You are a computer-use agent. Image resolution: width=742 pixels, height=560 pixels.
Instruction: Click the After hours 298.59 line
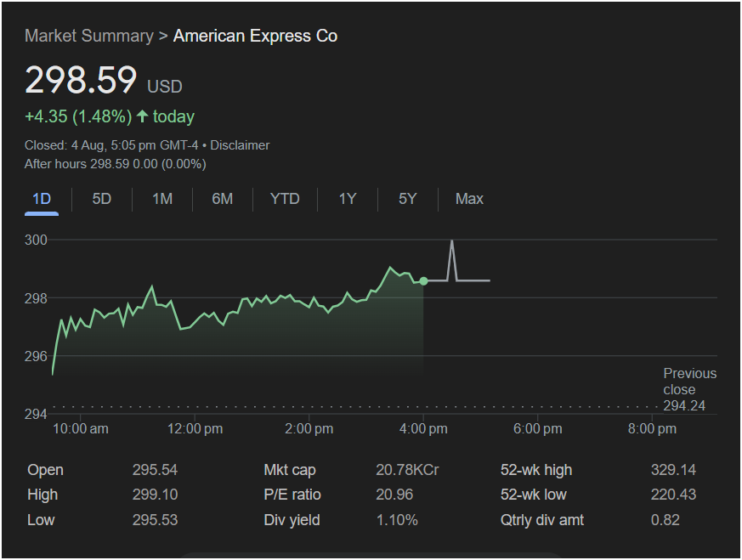pos(116,164)
